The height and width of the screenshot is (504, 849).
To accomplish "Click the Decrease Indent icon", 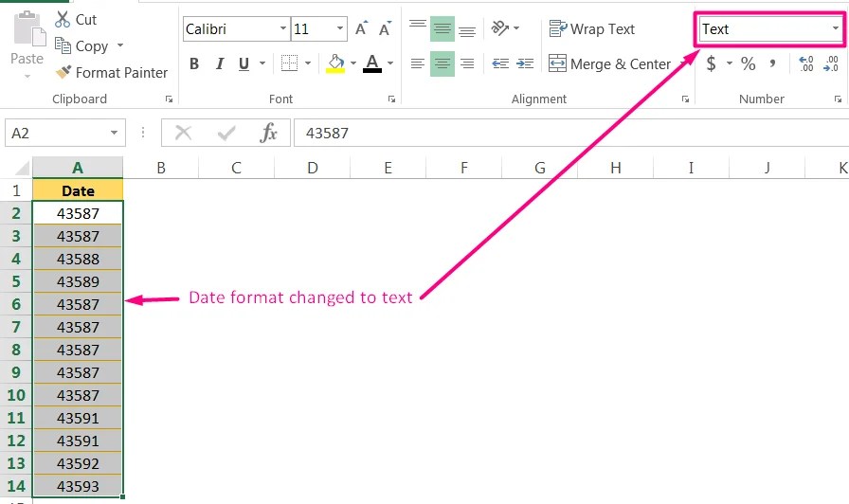I will pyautogui.click(x=499, y=63).
